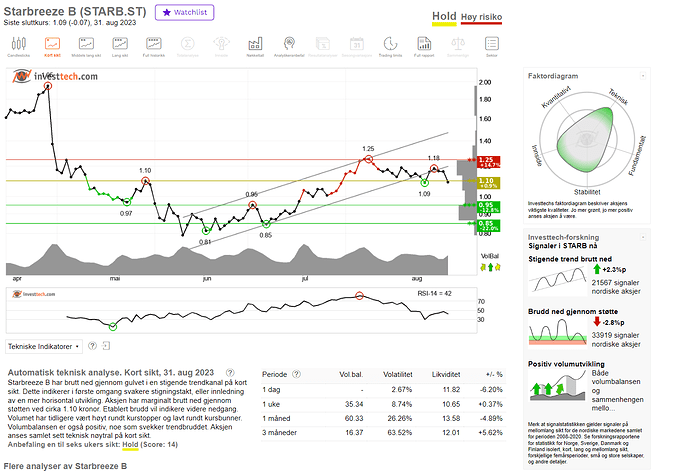Click help icon next to Tekniske Indikatorer
The height and width of the screenshot is (471, 690).
(92, 346)
